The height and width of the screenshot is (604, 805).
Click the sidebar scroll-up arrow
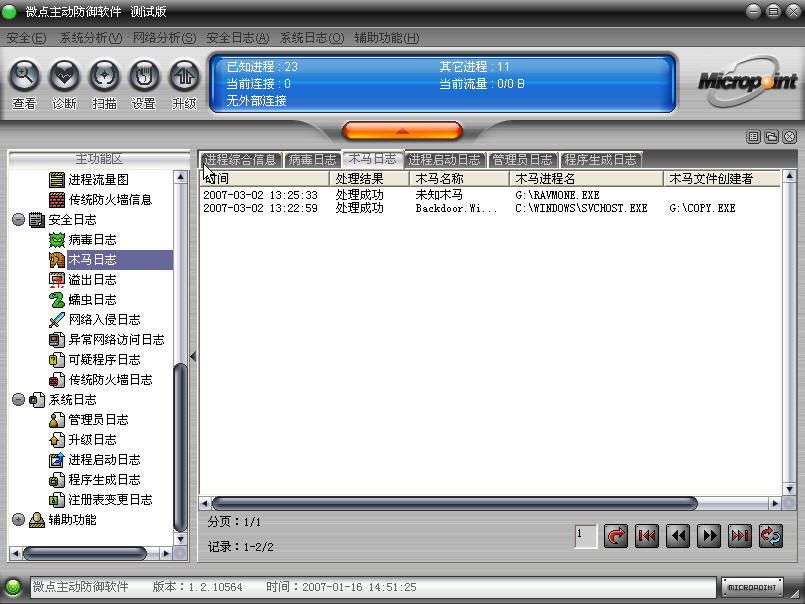tap(180, 177)
